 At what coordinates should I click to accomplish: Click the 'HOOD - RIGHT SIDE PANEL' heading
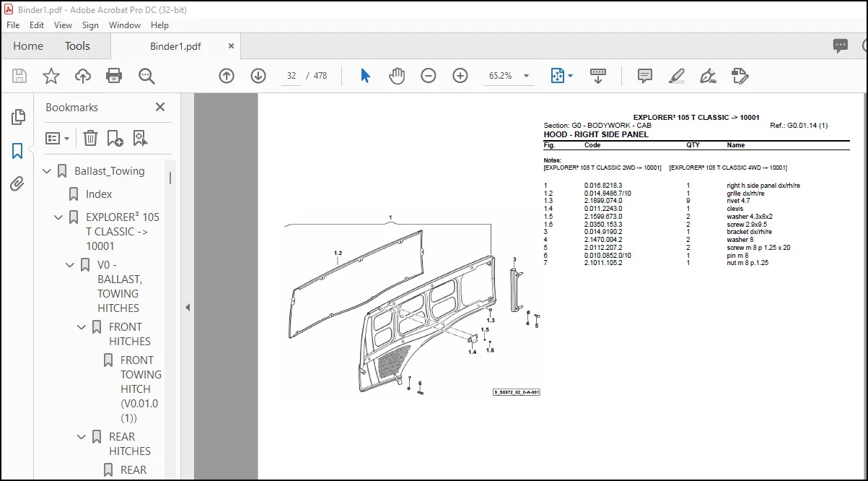(x=596, y=134)
